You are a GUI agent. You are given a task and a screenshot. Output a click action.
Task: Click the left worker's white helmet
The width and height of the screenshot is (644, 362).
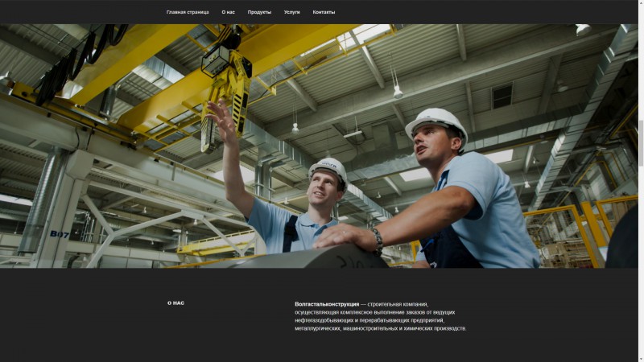coord(328,170)
